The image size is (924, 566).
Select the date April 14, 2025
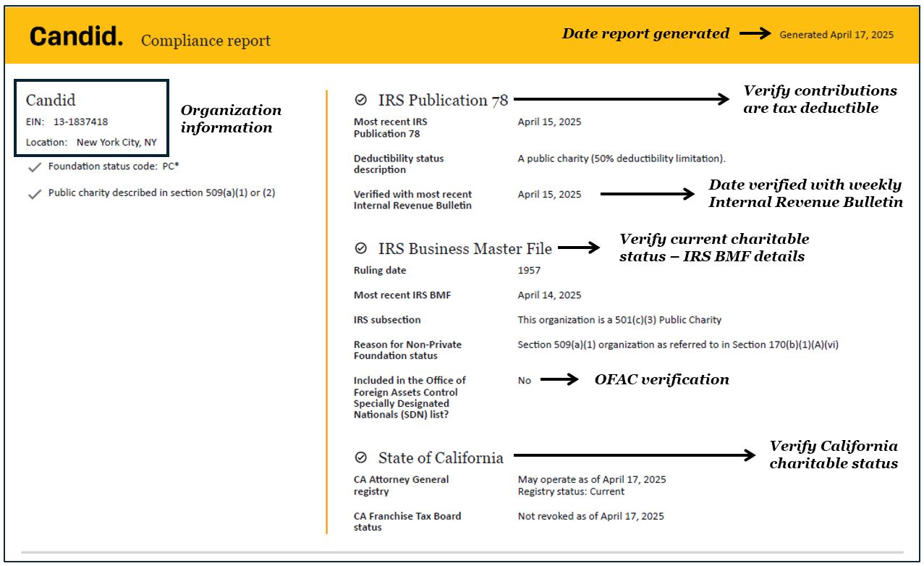(549, 295)
